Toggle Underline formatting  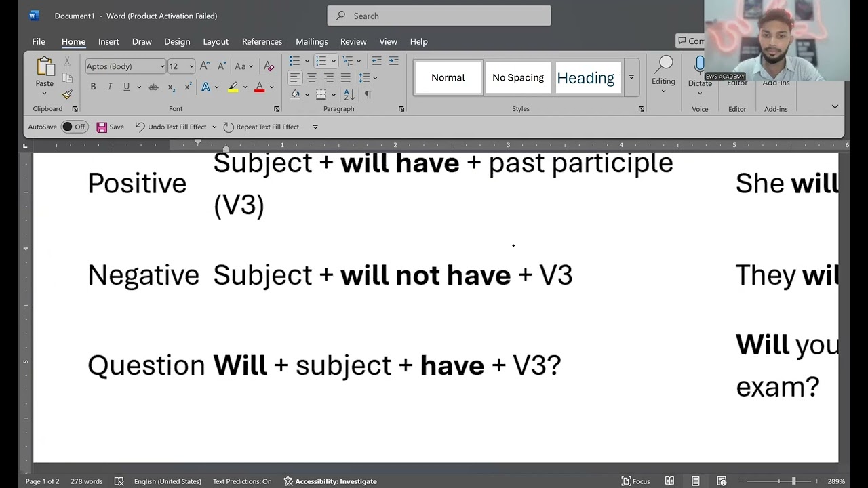point(126,87)
